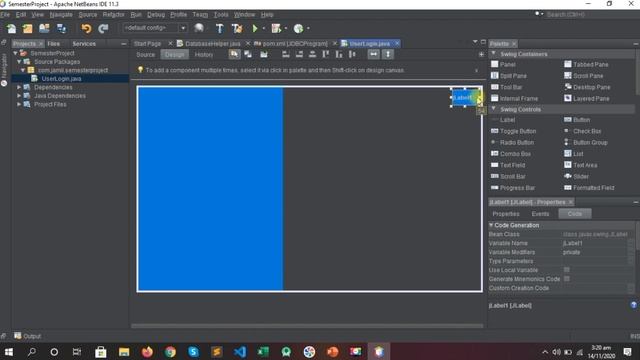This screenshot has width=640, height=360.
Task: Click the Debug Project icon
Action: click(x=276, y=29)
